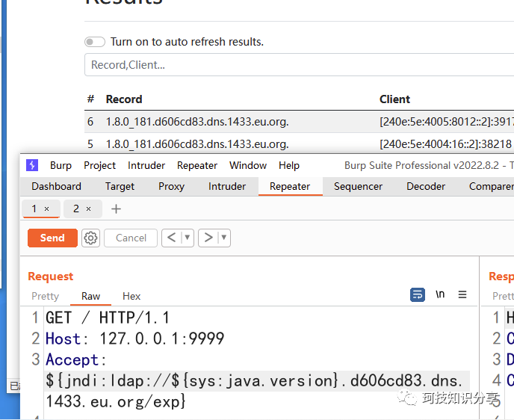Screen dimensions: 514x420
Task: Click the jndi ldap payload line
Action: pos(254,380)
